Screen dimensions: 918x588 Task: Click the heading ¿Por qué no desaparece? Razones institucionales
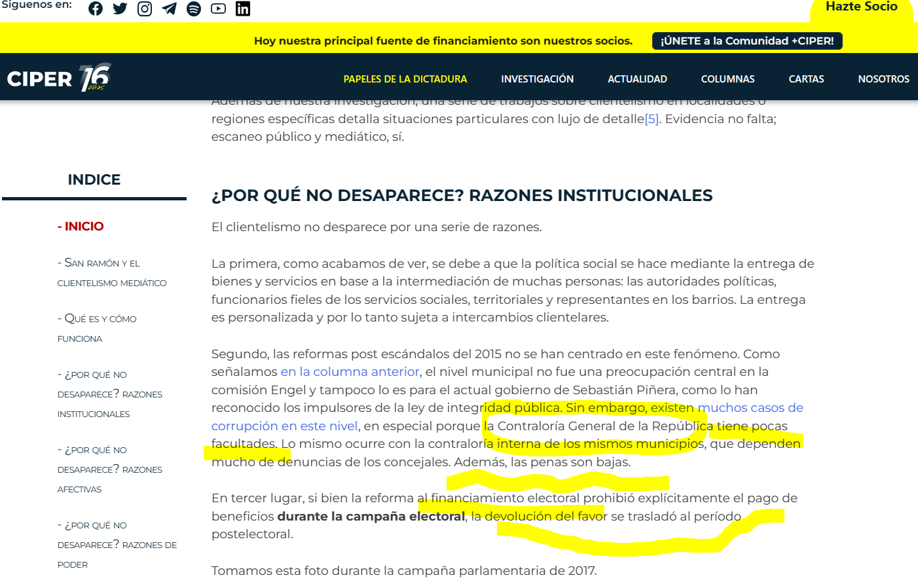462,195
